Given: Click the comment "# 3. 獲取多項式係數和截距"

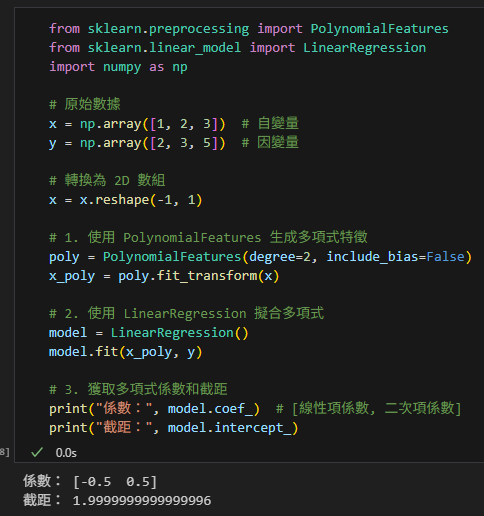Looking at the screenshot, I should click(138, 389).
